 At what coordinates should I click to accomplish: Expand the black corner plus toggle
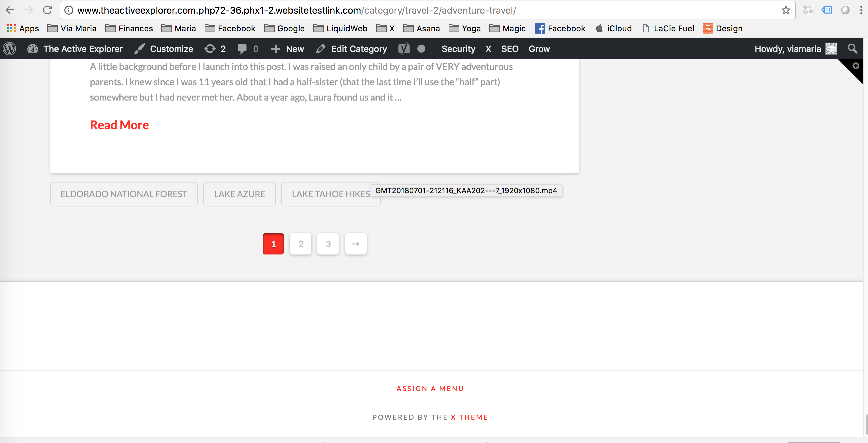tap(856, 66)
